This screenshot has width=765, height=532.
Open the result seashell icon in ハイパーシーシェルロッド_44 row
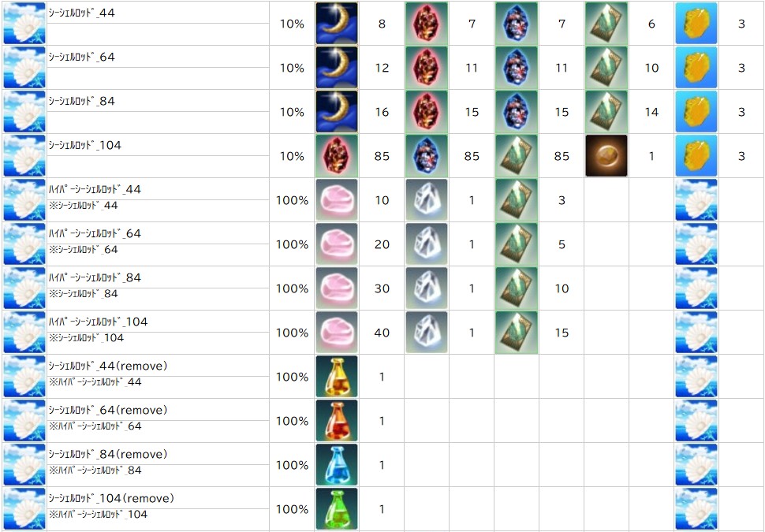click(696, 200)
